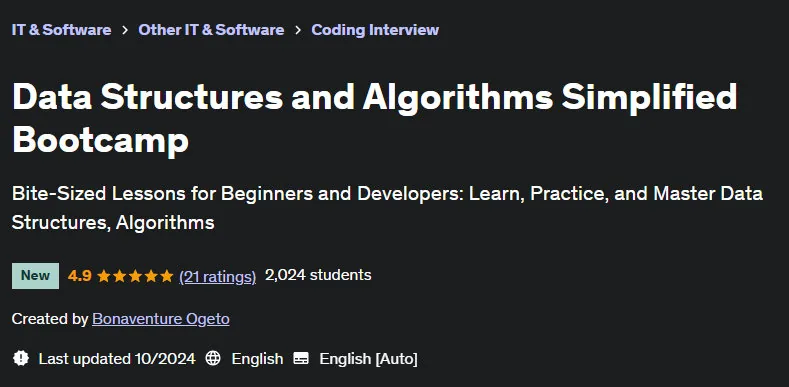The image size is (789, 387).
Task: Click the course title heading
Action: (x=374, y=118)
